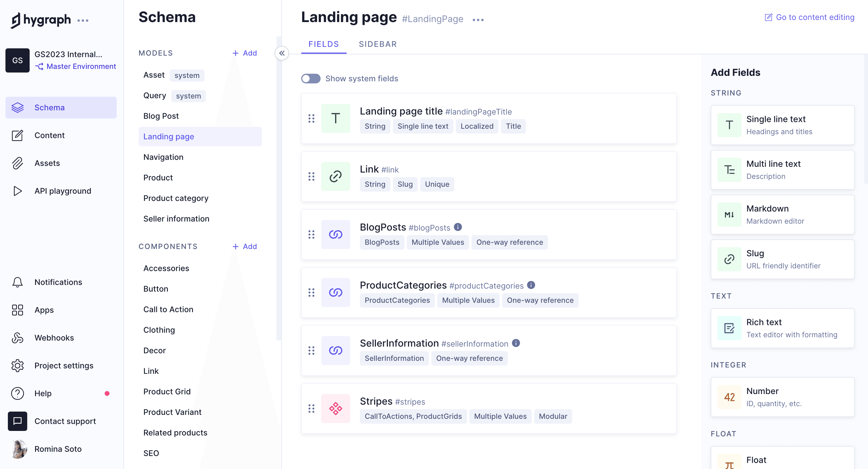
Task: Collapse the models panel with the chevron
Action: [x=282, y=53]
